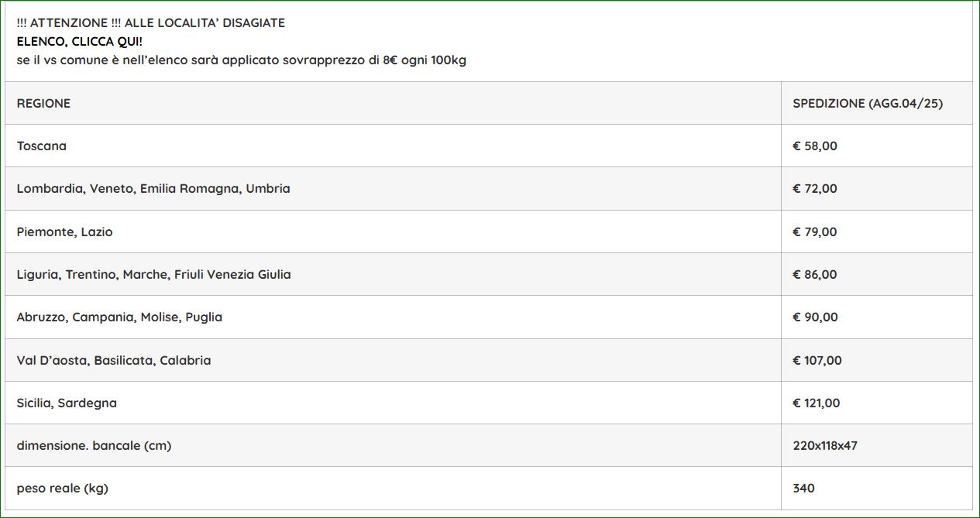
Task: Click the 'dimensione. bancale (cm)' label
Action: click(94, 445)
